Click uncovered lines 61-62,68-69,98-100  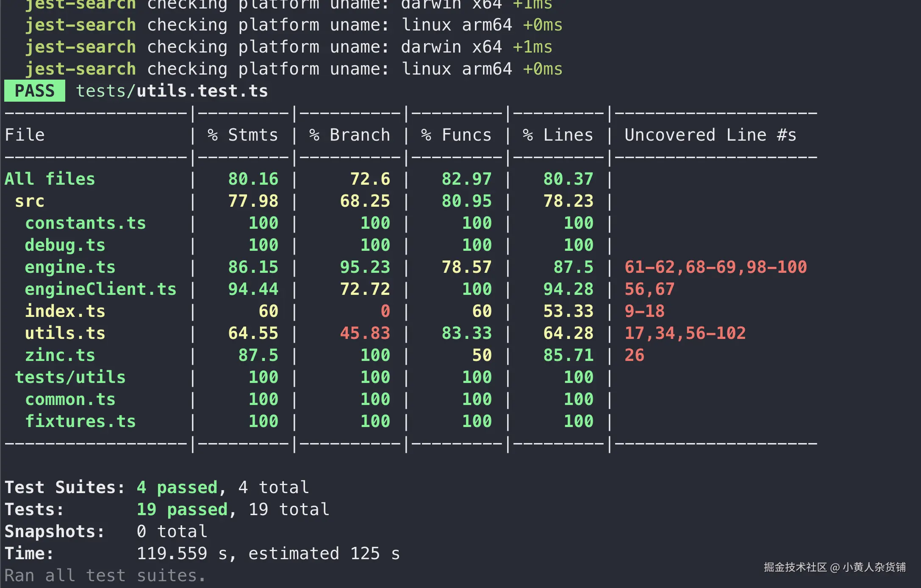coord(715,267)
